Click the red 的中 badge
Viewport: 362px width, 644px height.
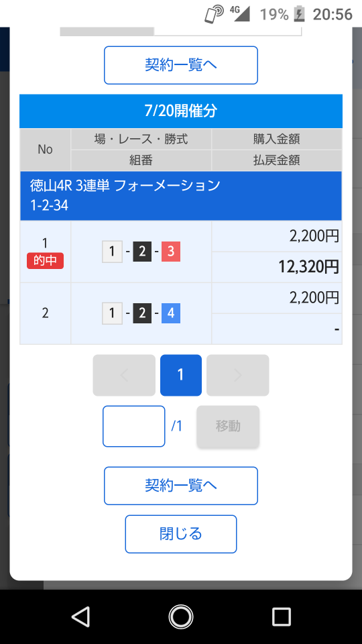[x=45, y=261]
